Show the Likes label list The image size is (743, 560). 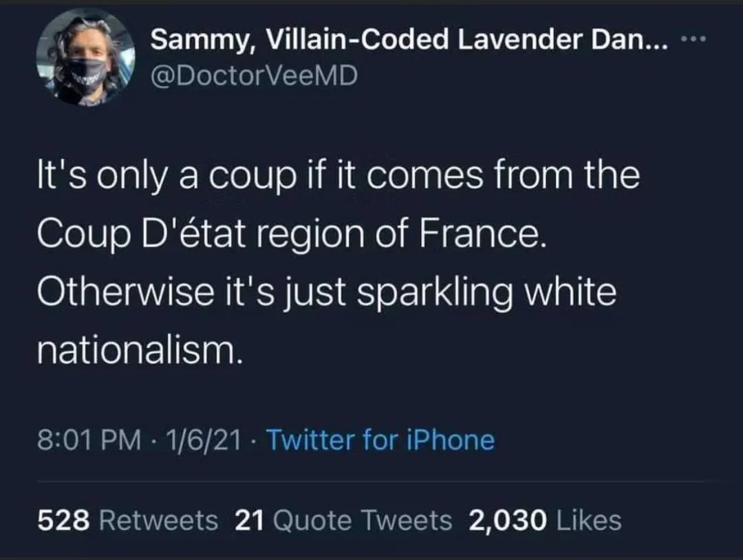coord(588,521)
